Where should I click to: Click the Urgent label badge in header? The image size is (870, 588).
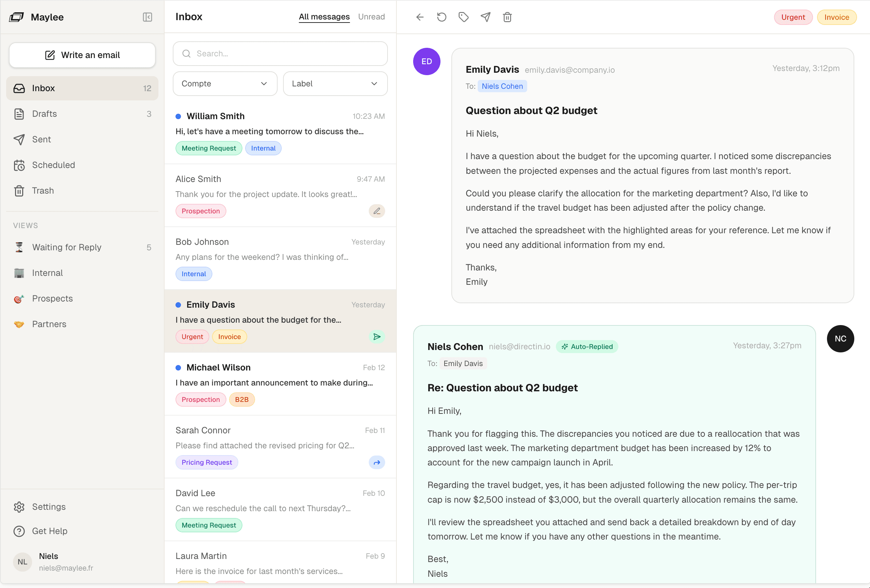(x=792, y=17)
